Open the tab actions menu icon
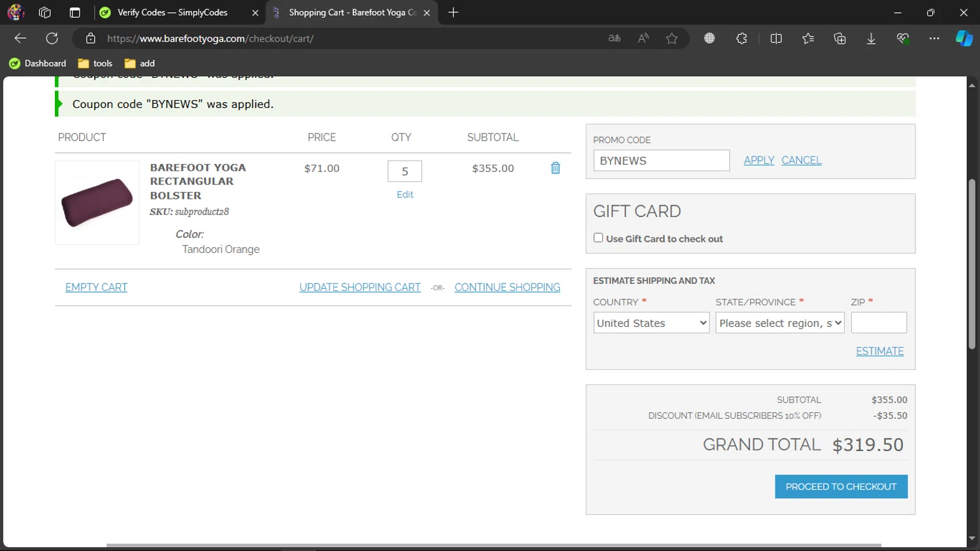Screen dimensions: 980x551 [75, 12]
